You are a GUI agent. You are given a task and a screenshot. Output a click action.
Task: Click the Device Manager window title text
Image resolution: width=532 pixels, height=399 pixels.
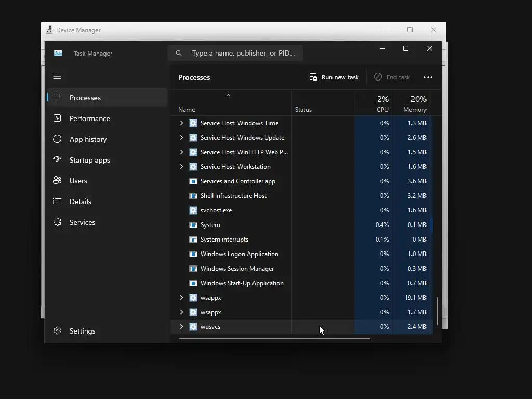pos(78,30)
